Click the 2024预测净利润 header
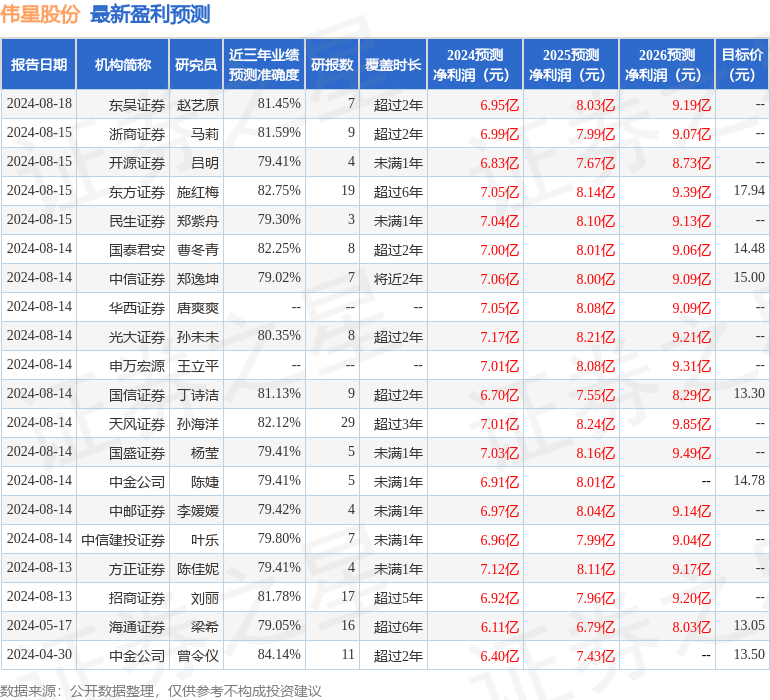770x700 pixels. [475, 65]
